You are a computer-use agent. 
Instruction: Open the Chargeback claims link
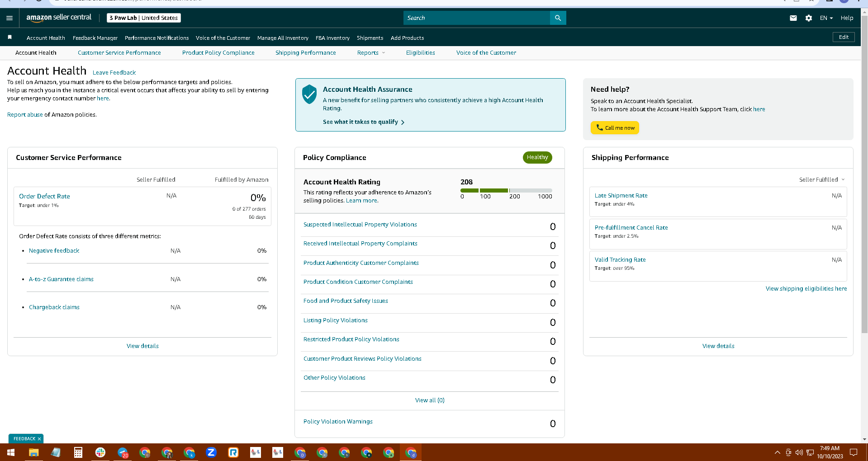[54, 307]
